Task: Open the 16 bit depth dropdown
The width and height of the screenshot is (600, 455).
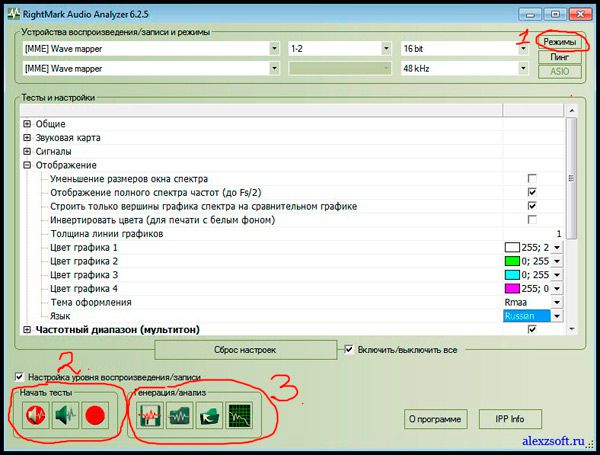Action: coord(523,49)
